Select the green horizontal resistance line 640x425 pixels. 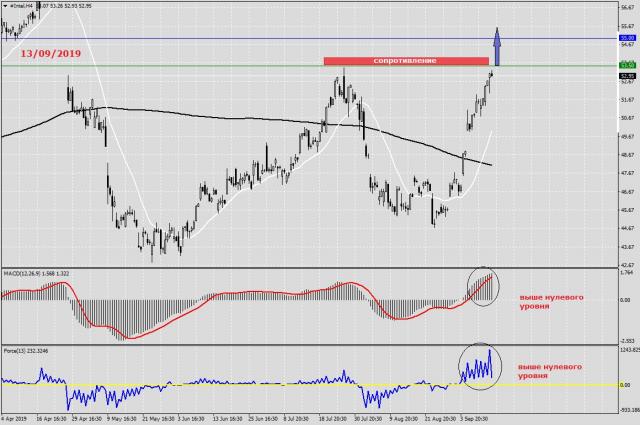click(200, 66)
